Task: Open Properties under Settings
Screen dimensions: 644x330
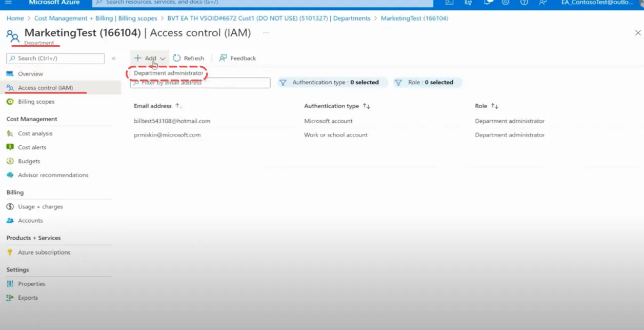Action: (31, 284)
